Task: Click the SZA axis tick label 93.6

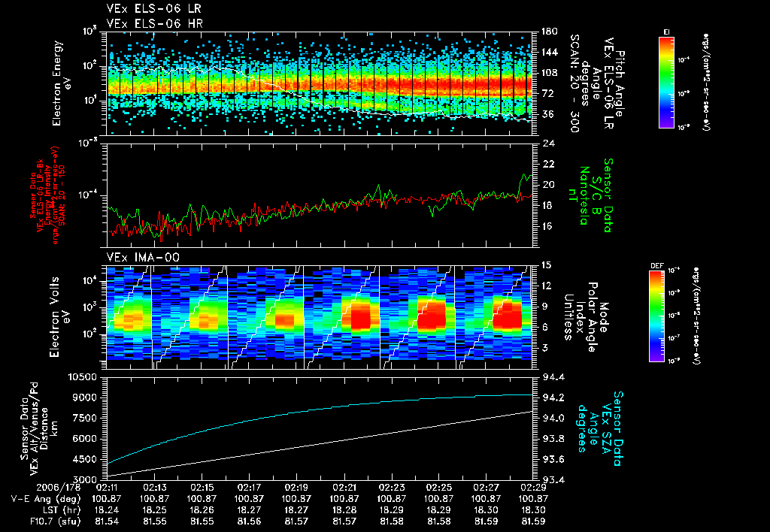Action: pos(553,460)
